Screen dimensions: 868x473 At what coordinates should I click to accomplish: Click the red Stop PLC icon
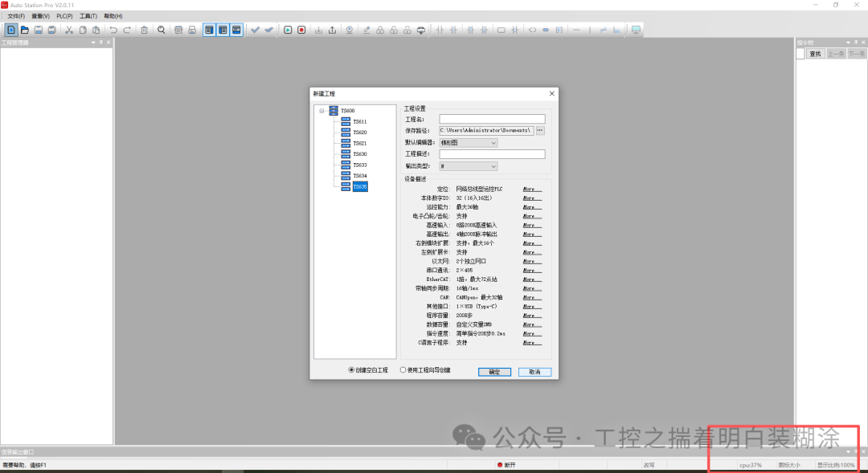coord(301,30)
